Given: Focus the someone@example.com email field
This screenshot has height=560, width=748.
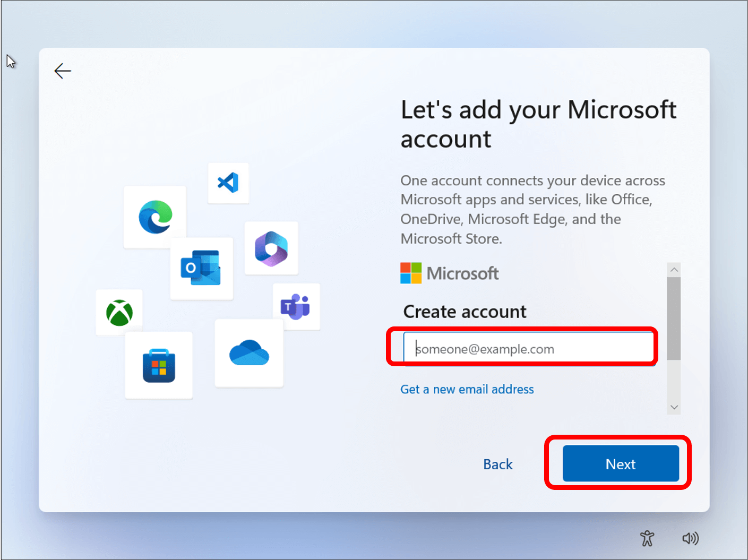Looking at the screenshot, I should tap(529, 349).
